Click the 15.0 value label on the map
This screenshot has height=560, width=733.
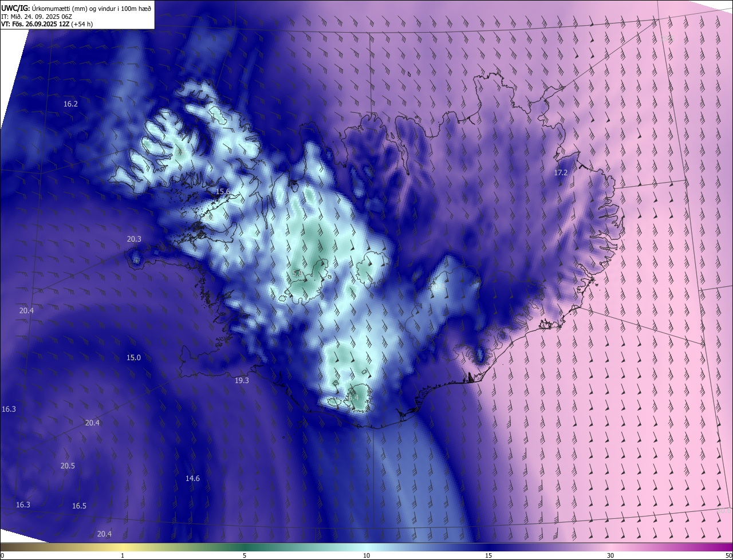[x=133, y=357]
